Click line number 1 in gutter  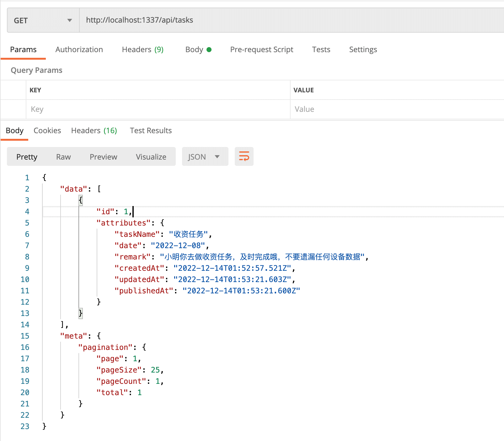coord(27,178)
